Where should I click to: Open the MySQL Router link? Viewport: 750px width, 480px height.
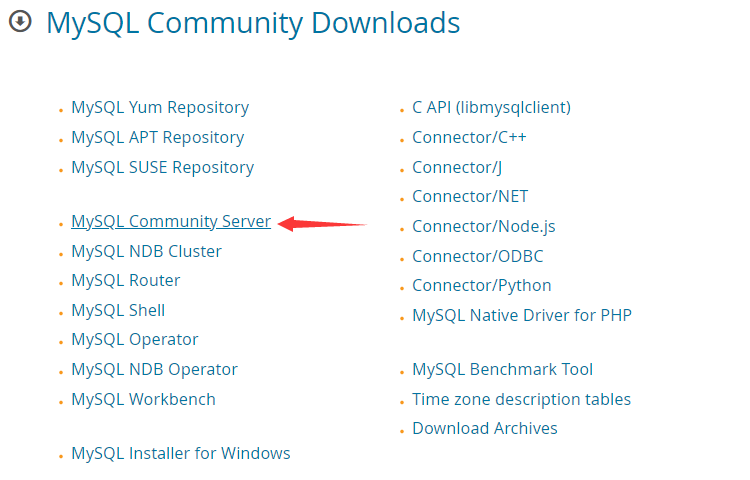[126, 280]
